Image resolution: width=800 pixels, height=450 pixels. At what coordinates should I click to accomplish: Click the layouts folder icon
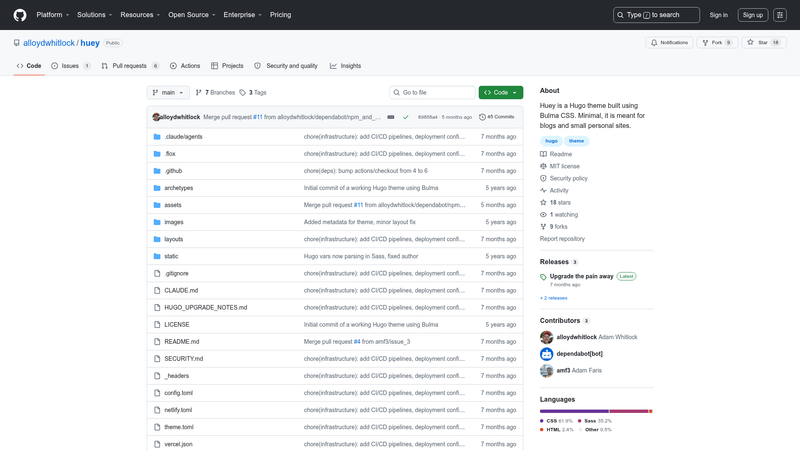pyautogui.click(x=157, y=239)
